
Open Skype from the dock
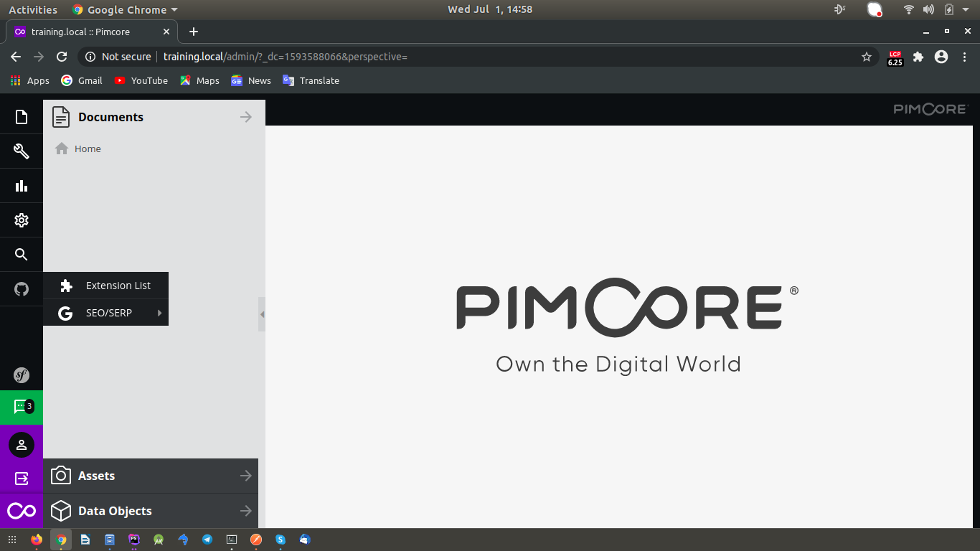click(281, 540)
